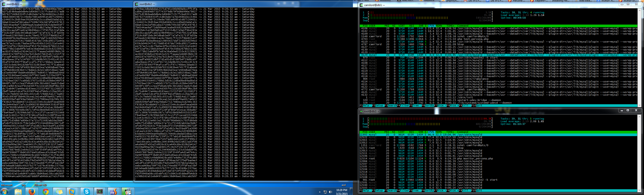The width and height of the screenshot is (644, 195).
Task: Select db1 htop row php test_percona.php
Action: pos(498,39)
